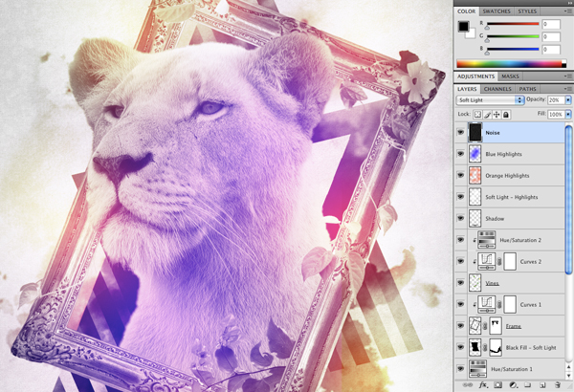Lock transparent pixels
This screenshot has width=574, height=392.
(x=477, y=115)
